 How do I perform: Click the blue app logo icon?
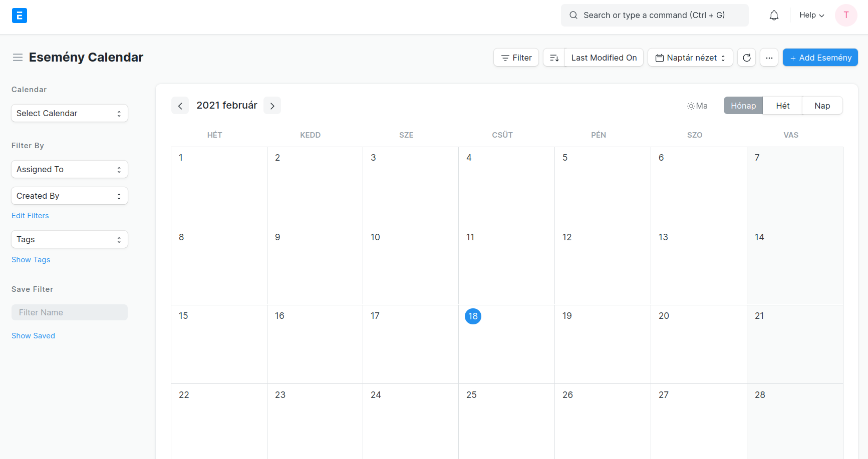coord(19,16)
